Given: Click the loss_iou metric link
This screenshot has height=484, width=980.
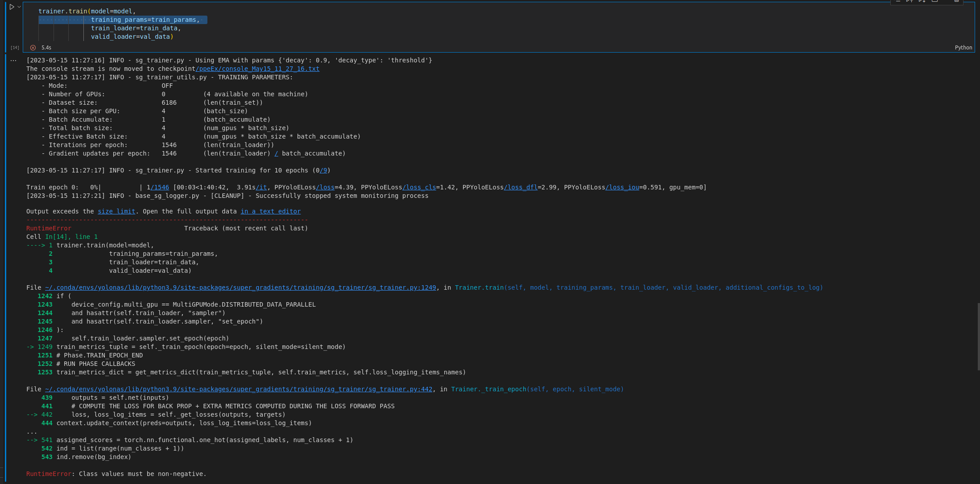Looking at the screenshot, I should pos(622,187).
